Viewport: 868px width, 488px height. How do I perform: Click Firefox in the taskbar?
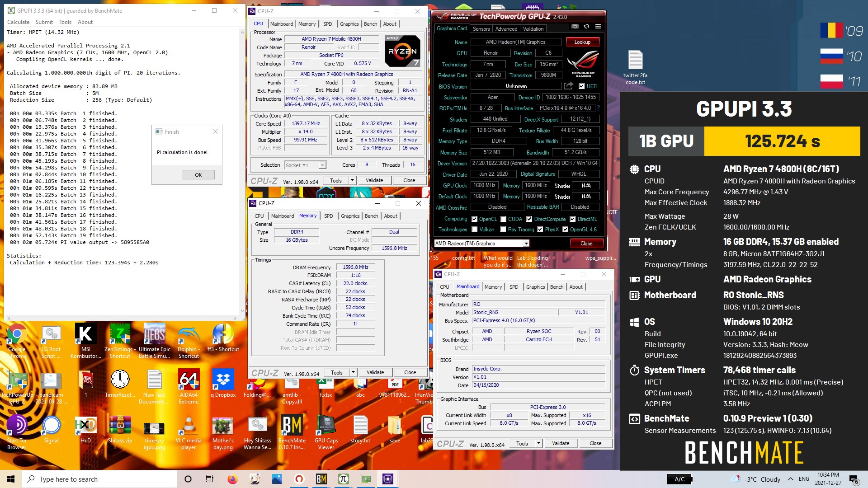coord(232,479)
